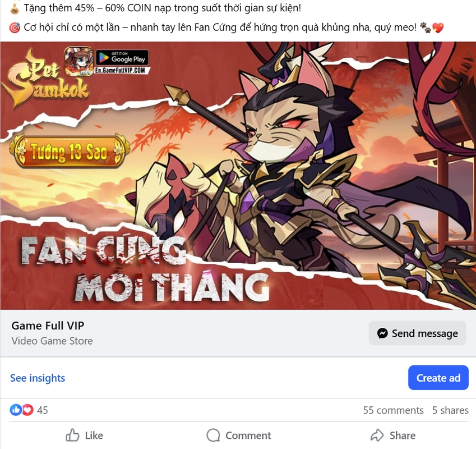
Task: Click the Create ad button
Action: tap(438, 378)
